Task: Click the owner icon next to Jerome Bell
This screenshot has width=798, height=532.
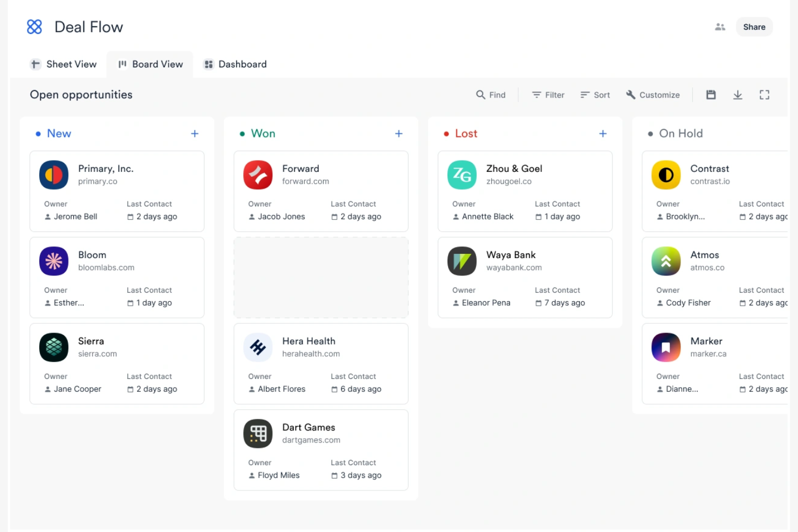Action: (x=49, y=216)
